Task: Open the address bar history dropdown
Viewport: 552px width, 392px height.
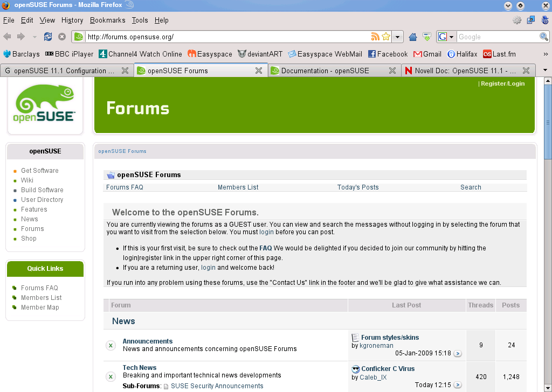Action: (397, 37)
